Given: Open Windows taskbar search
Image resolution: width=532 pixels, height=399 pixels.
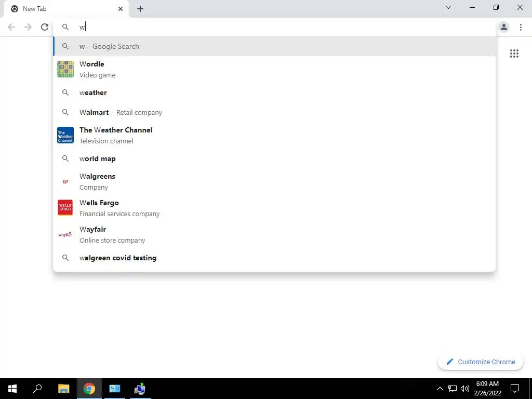Looking at the screenshot, I should 37,389.
